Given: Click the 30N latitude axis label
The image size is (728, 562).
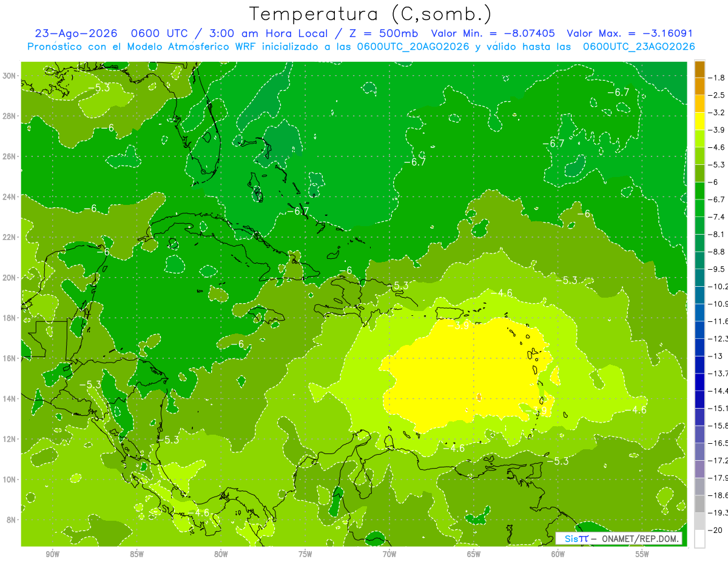Looking at the screenshot, I should (x=10, y=76).
